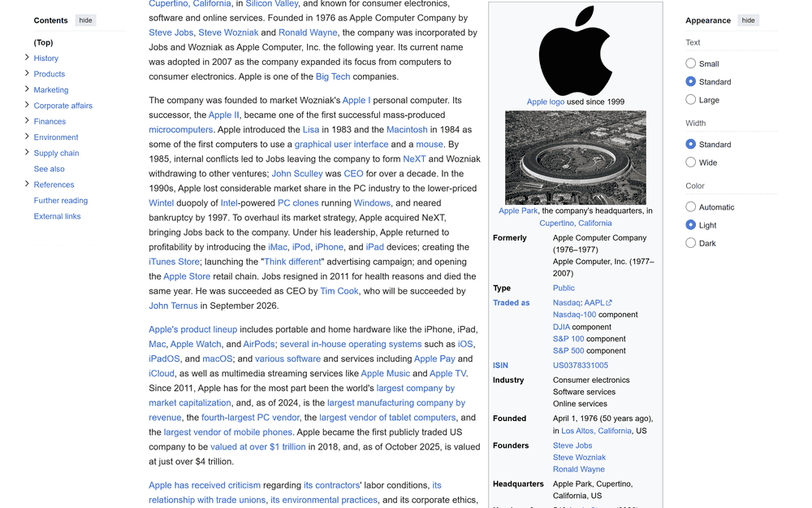The image size is (812, 508).
Task: Go to See also in Contents
Action: [x=50, y=169]
